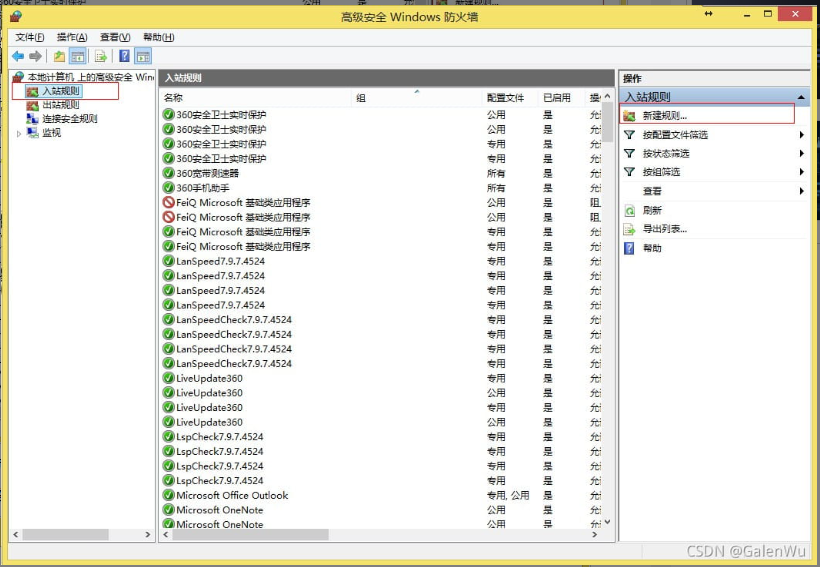Click the Back arrow toolbar icon
This screenshot has width=820, height=567.
click(x=18, y=56)
